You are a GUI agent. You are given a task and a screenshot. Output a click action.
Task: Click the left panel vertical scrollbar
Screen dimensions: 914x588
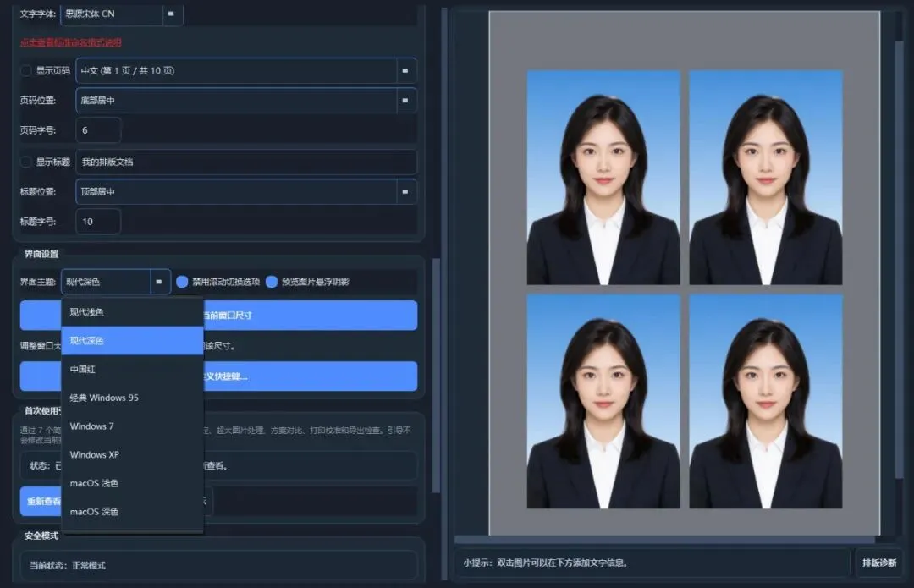pyautogui.click(x=435, y=376)
